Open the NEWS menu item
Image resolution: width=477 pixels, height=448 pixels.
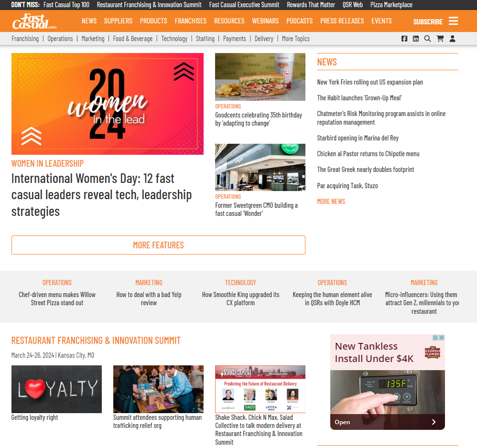[89, 21]
